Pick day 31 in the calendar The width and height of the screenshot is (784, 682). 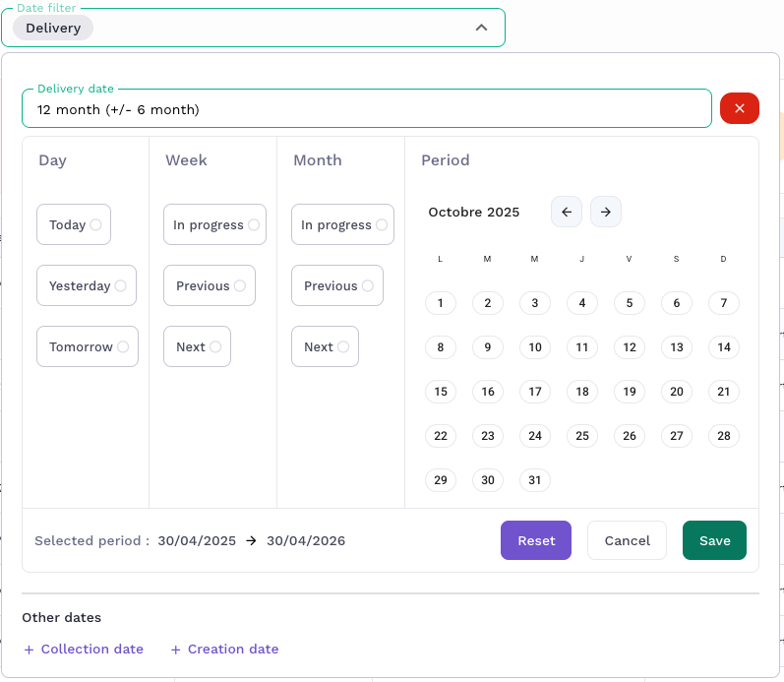[535, 480]
